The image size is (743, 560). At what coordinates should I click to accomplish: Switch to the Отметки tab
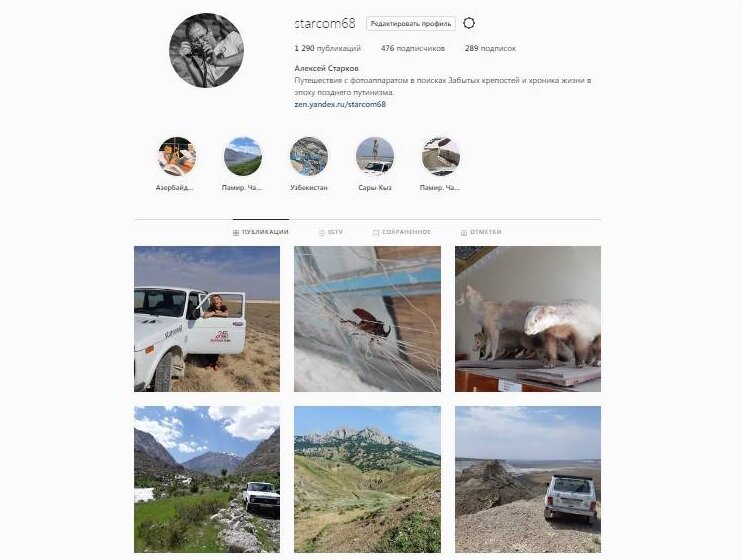tap(481, 232)
